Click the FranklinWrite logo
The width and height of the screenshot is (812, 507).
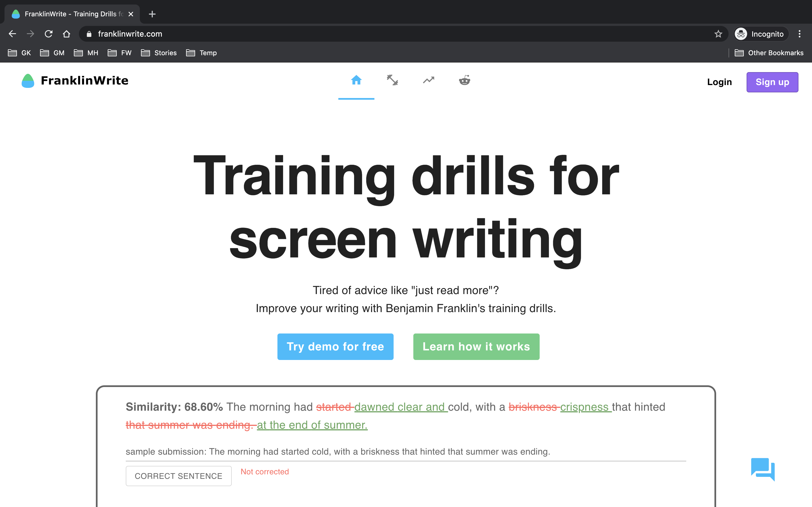click(x=75, y=81)
